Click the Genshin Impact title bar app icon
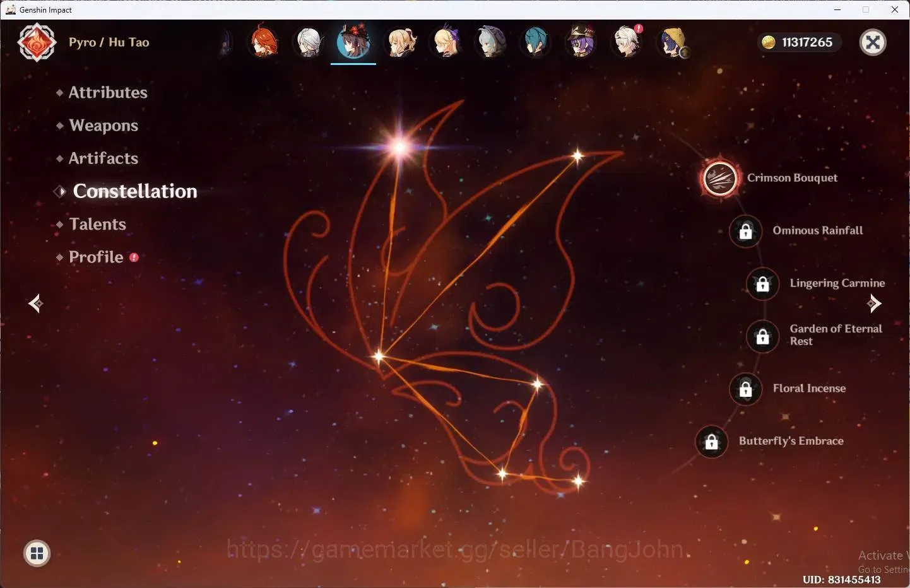 (x=10, y=9)
